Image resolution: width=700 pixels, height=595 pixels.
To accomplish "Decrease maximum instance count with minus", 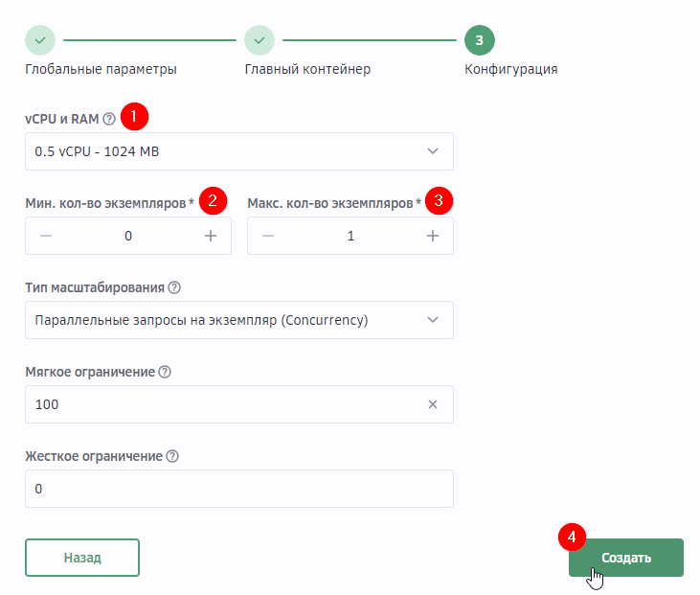I will (268, 236).
